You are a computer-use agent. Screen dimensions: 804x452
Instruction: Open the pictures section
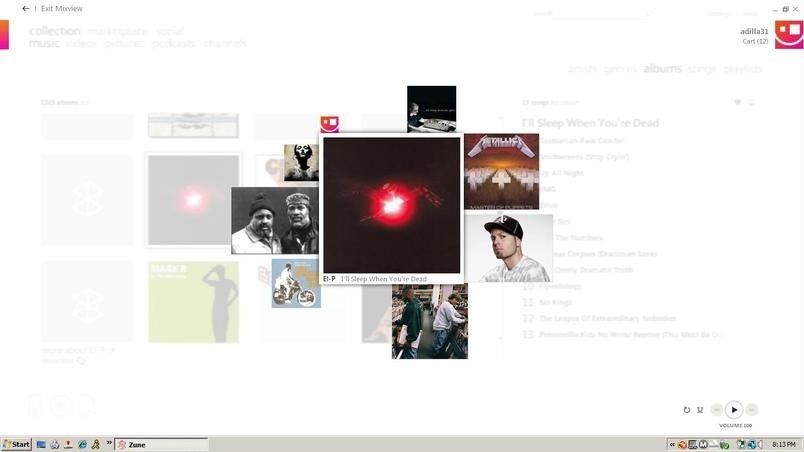pos(124,44)
